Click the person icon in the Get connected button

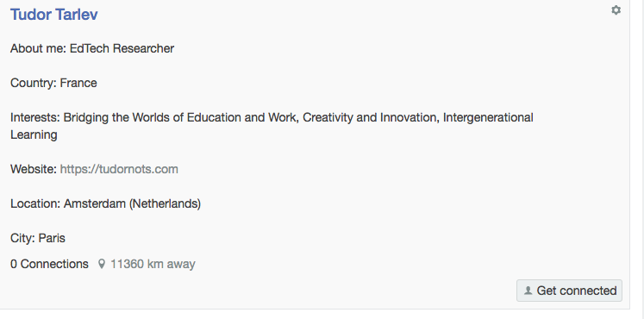pyautogui.click(x=528, y=291)
